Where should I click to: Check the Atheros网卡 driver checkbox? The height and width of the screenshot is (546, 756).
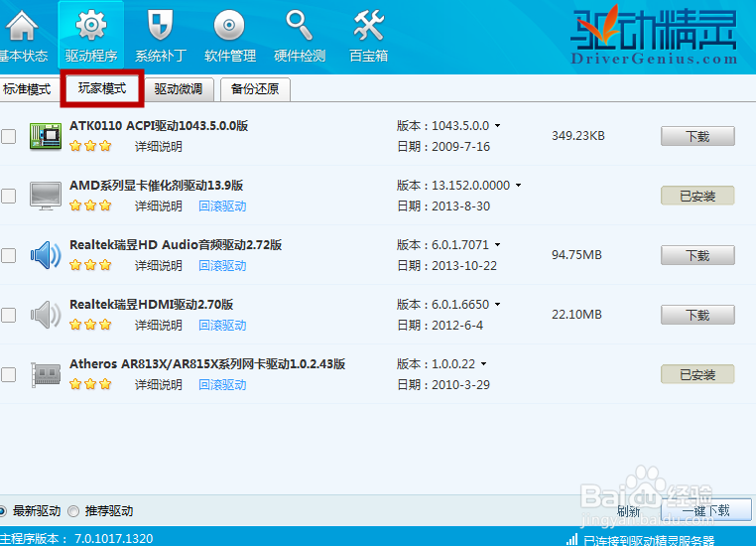click(8, 375)
